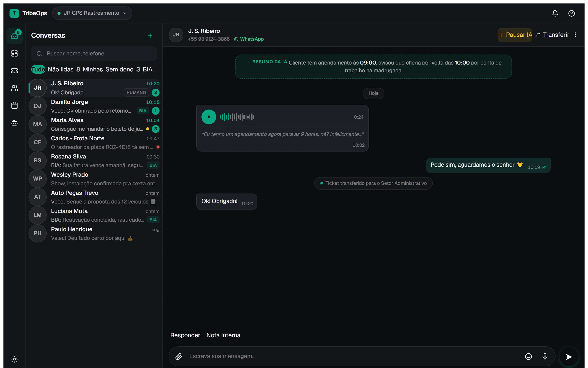The height and width of the screenshot is (368, 588).
Task: Click the HUMANO badge on J. S. Ribeiro
Action: click(136, 92)
